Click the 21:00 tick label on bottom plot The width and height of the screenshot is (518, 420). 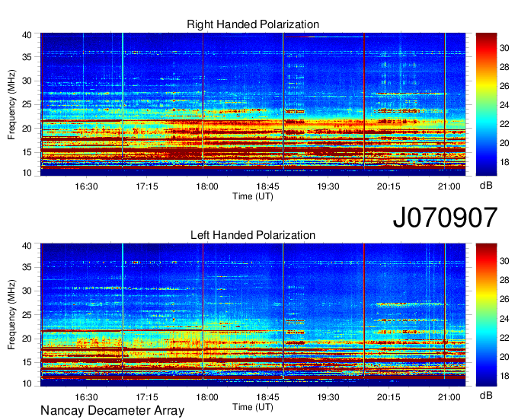449,397
